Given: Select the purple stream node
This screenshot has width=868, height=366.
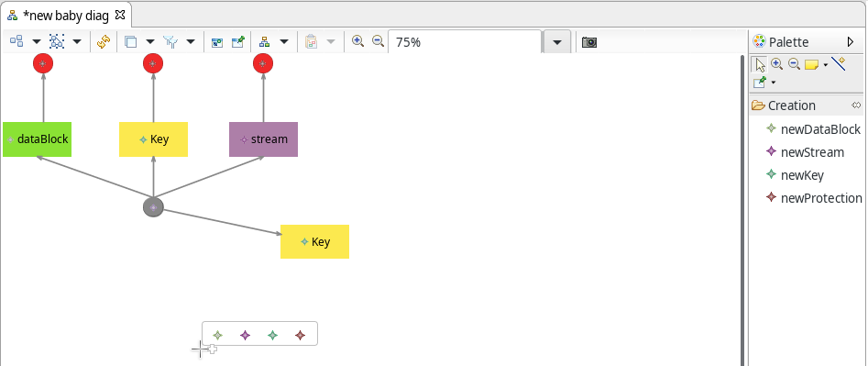Looking at the screenshot, I should 263,139.
